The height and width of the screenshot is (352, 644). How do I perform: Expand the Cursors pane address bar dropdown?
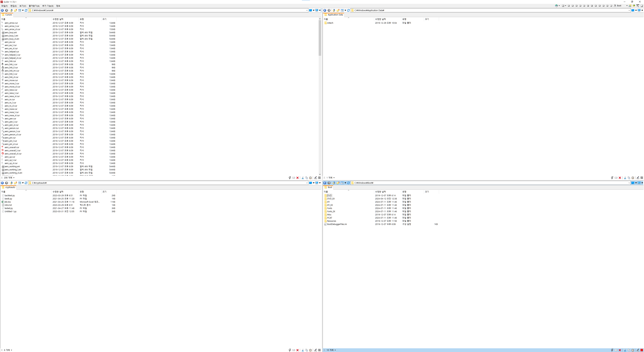tap(307, 10)
